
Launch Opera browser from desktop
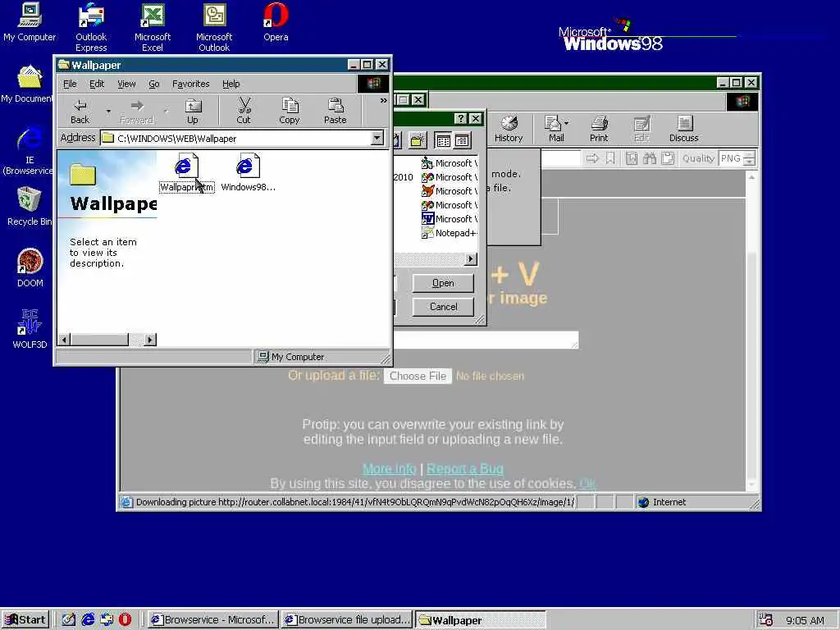(x=276, y=22)
